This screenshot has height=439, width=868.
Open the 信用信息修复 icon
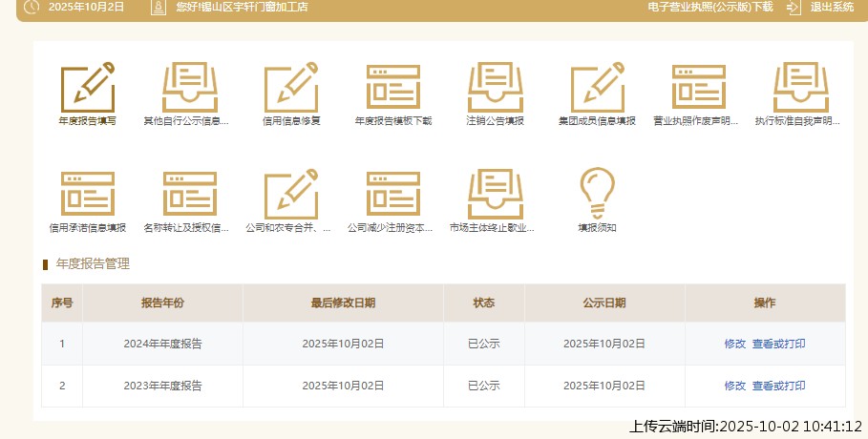tap(291, 88)
